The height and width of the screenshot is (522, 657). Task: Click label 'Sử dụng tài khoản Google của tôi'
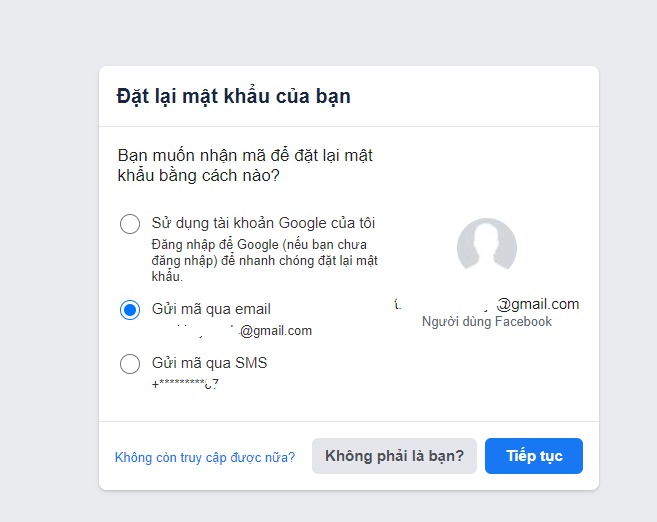[x=263, y=223]
